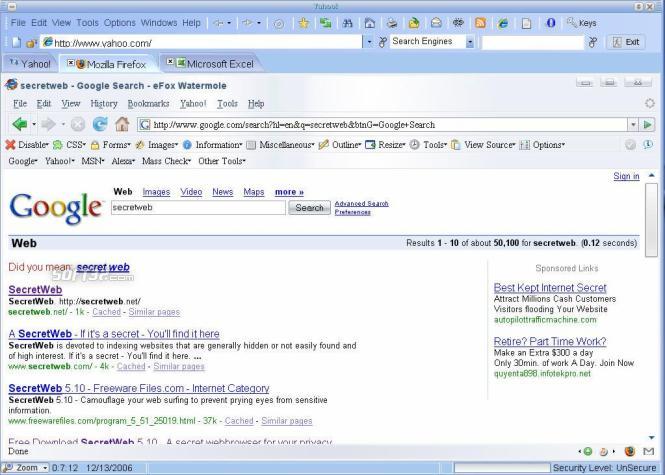
Task: Click the Google Search button
Action: (x=309, y=208)
